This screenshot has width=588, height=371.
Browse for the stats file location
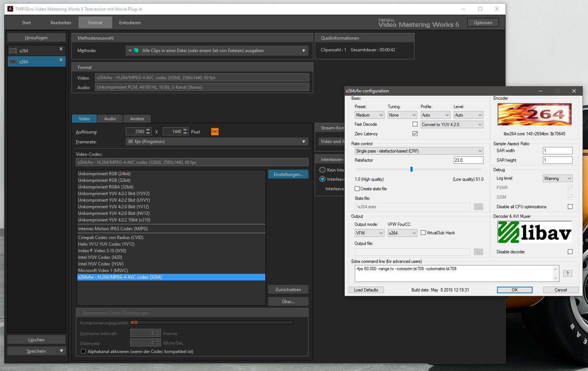coord(478,207)
